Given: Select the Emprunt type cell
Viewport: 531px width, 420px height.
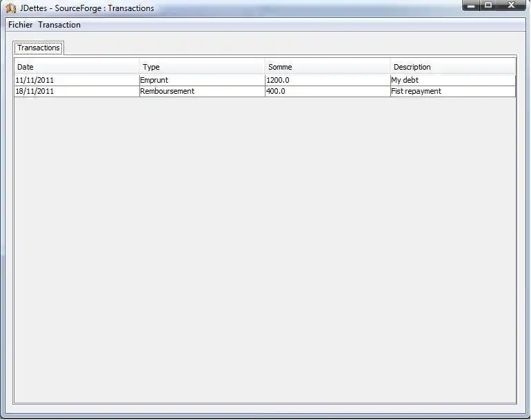Looking at the screenshot, I should 202,80.
